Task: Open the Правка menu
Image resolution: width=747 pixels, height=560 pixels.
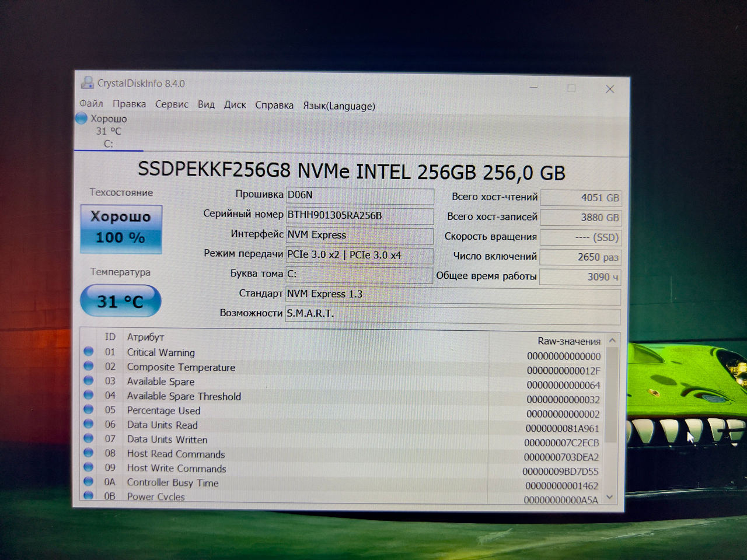Action: pyautogui.click(x=129, y=104)
